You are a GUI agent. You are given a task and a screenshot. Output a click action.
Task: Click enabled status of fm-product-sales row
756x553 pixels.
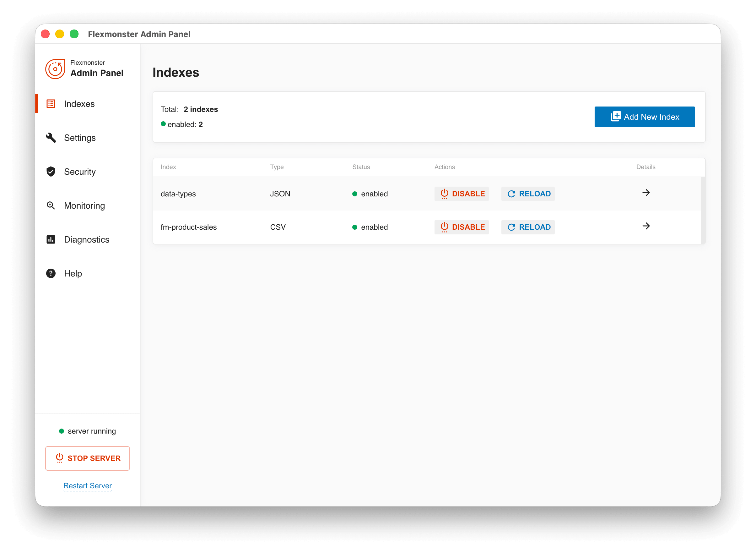tap(370, 227)
